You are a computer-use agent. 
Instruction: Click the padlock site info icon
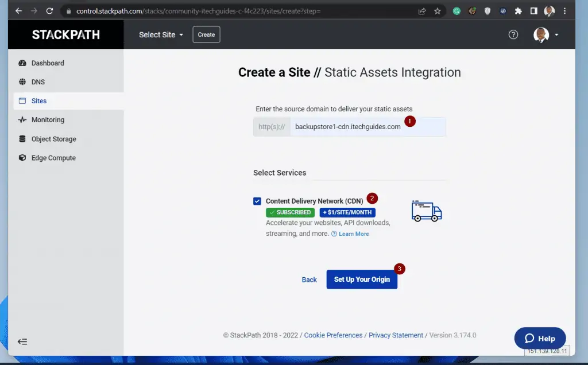coord(69,11)
